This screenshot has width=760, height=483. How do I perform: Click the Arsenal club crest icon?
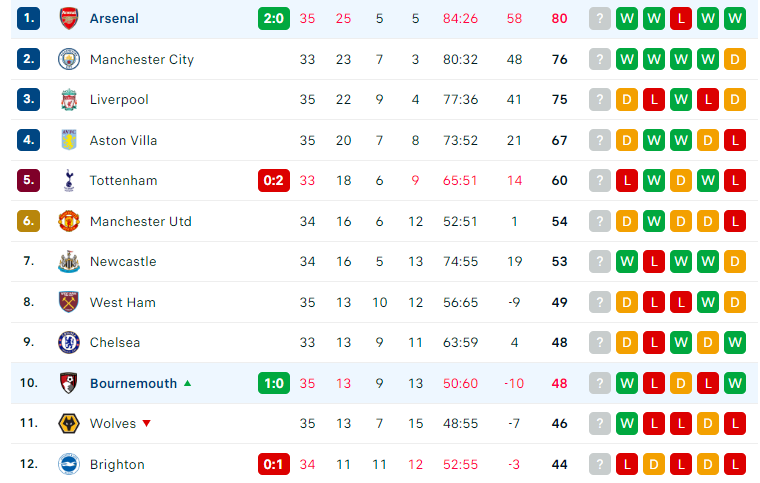[69, 18]
